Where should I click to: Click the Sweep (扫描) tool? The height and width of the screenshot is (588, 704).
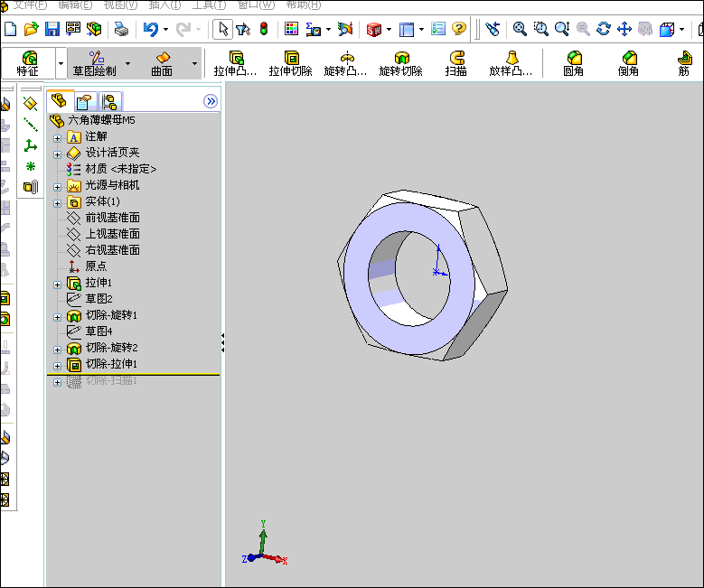(456, 64)
